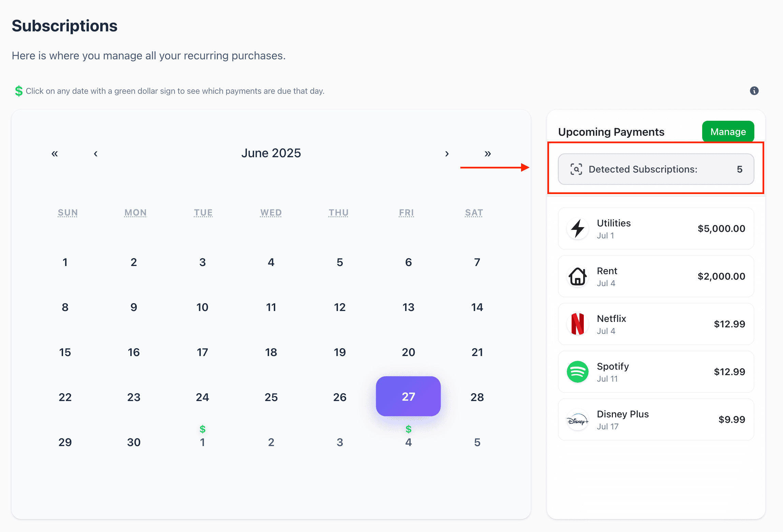This screenshot has width=783, height=532.
Task: Select June 28 on the calendar
Action: (x=477, y=397)
